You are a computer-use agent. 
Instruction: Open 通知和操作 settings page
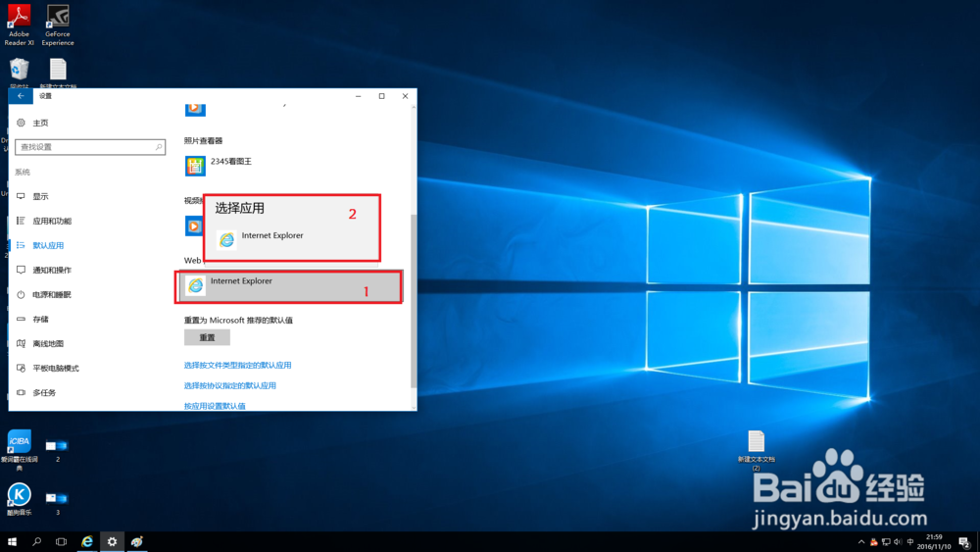click(x=44, y=270)
